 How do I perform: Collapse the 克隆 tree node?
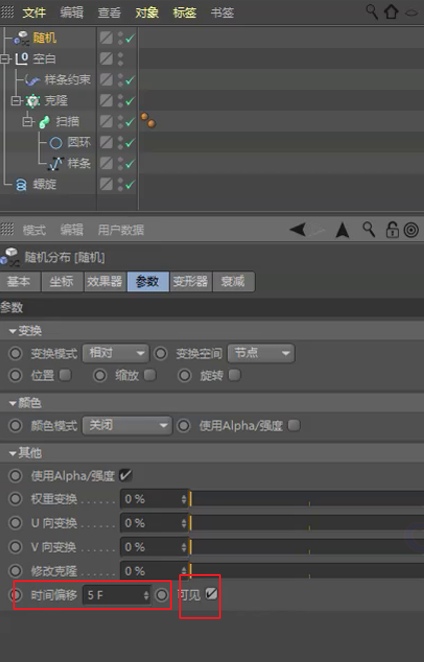click(16, 100)
